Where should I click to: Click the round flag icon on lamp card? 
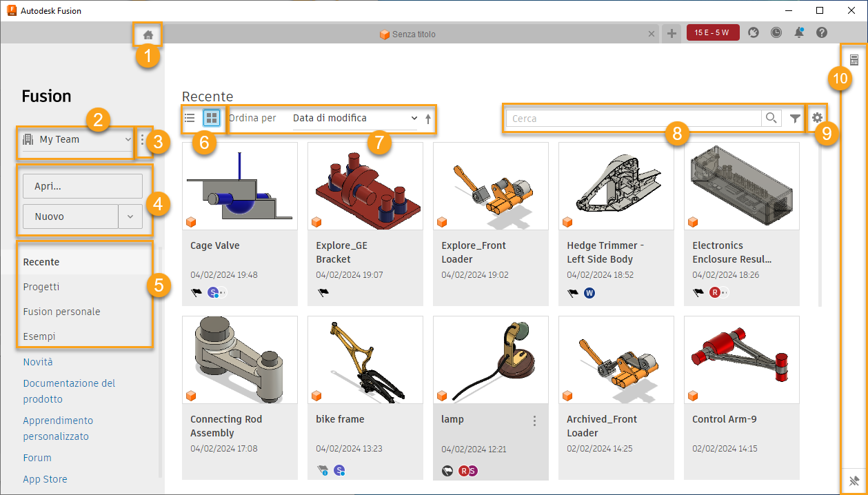(x=447, y=471)
